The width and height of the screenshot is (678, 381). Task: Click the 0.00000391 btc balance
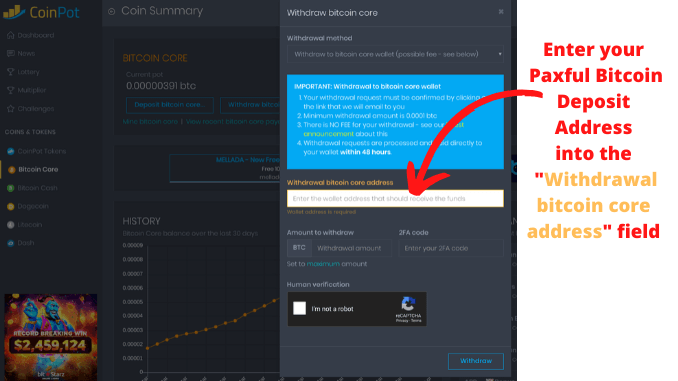tap(161, 86)
